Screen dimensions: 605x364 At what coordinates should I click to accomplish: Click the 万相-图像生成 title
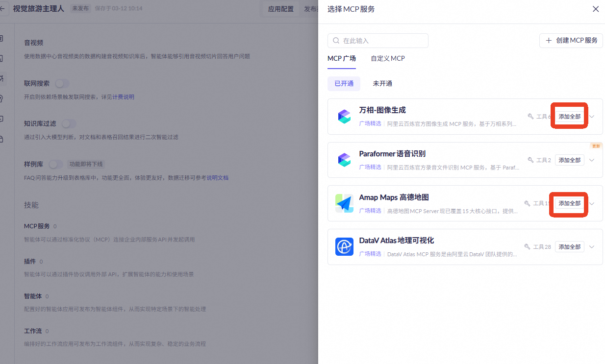[382, 110]
